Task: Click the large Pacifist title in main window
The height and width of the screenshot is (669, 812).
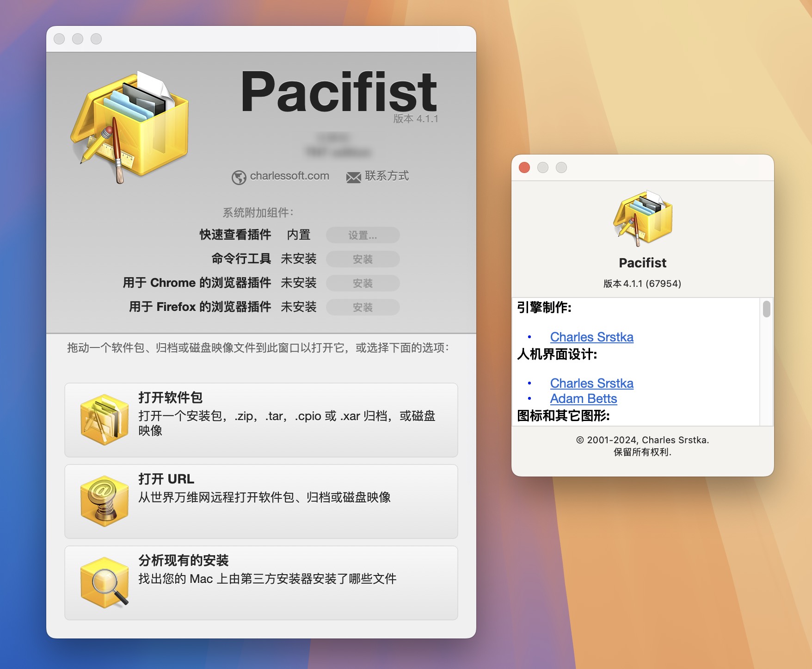Action: pos(338,92)
